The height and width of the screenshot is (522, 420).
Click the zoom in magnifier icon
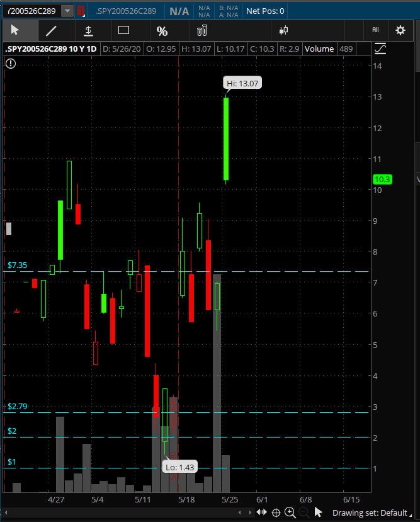(x=290, y=512)
